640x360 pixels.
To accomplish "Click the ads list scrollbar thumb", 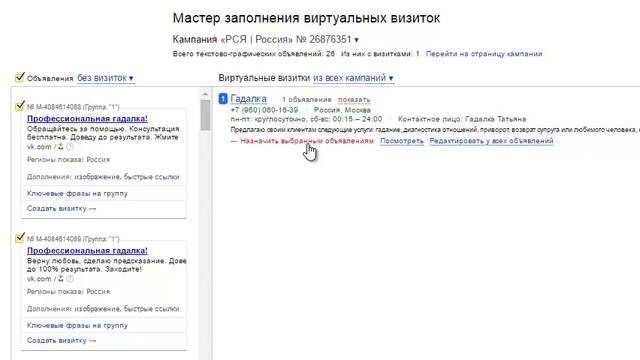I will click(205, 115).
